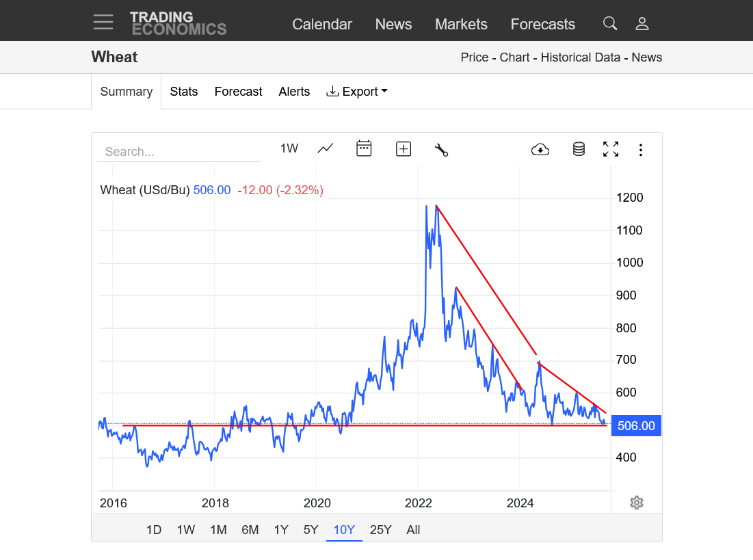Switch to the Forecast tab
The height and width of the screenshot is (560, 753).
tap(238, 92)
